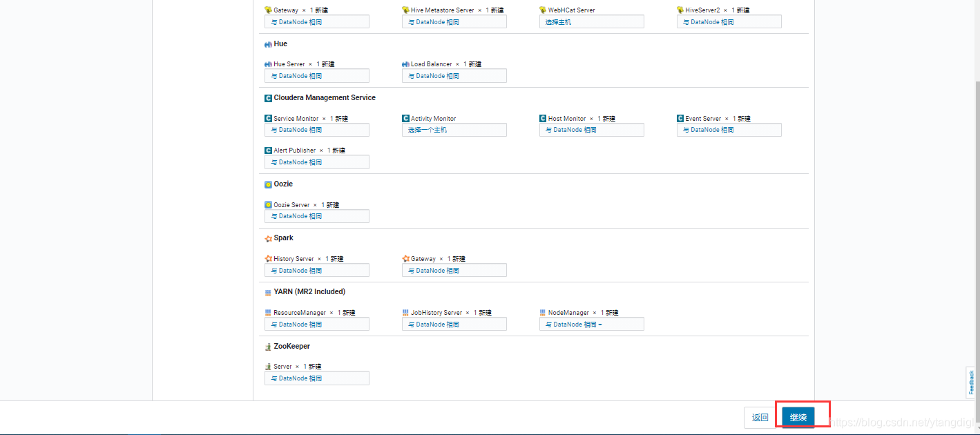Click the 返回 back button

tap(760, 417)
